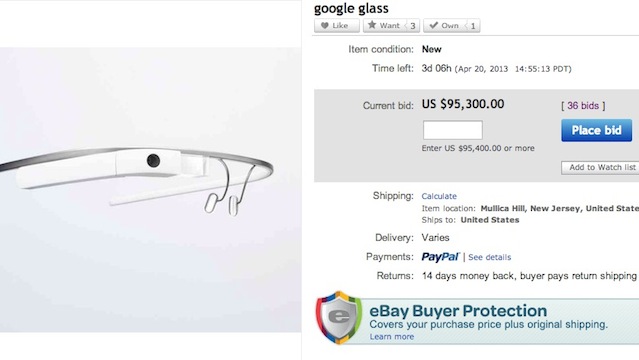Open the 36 bids history link

tap(583, 106)
